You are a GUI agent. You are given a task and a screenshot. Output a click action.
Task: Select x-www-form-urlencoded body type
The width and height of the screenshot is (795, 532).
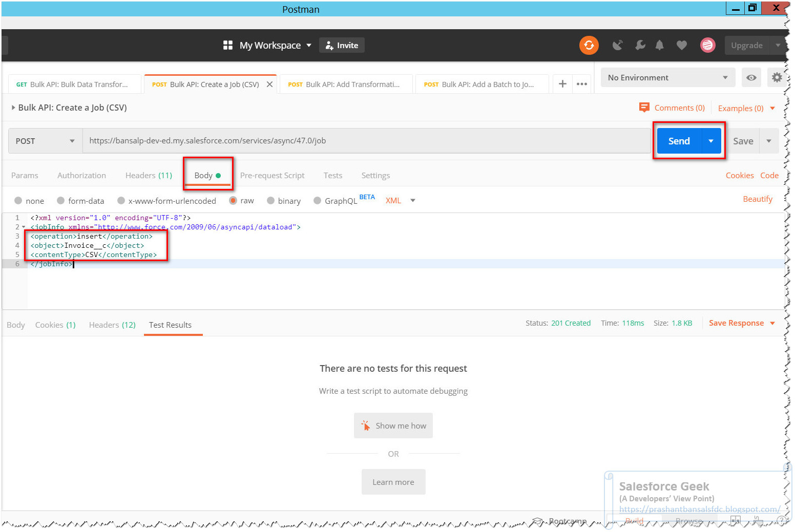pyautogui.click(x=121, y=201)
